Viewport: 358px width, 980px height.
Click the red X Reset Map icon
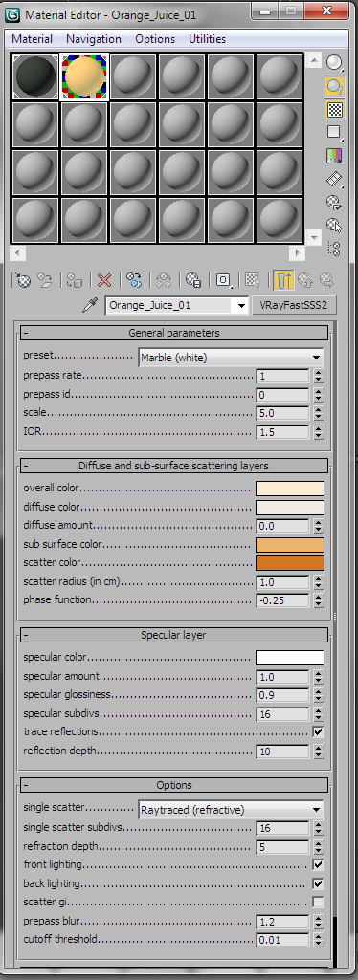(x=104, y=280)
